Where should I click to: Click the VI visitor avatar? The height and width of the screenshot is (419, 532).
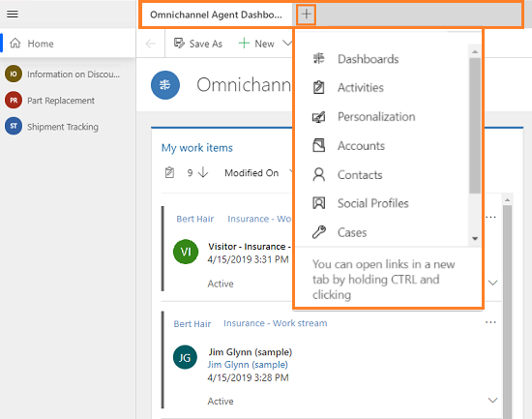pos(186,252)
